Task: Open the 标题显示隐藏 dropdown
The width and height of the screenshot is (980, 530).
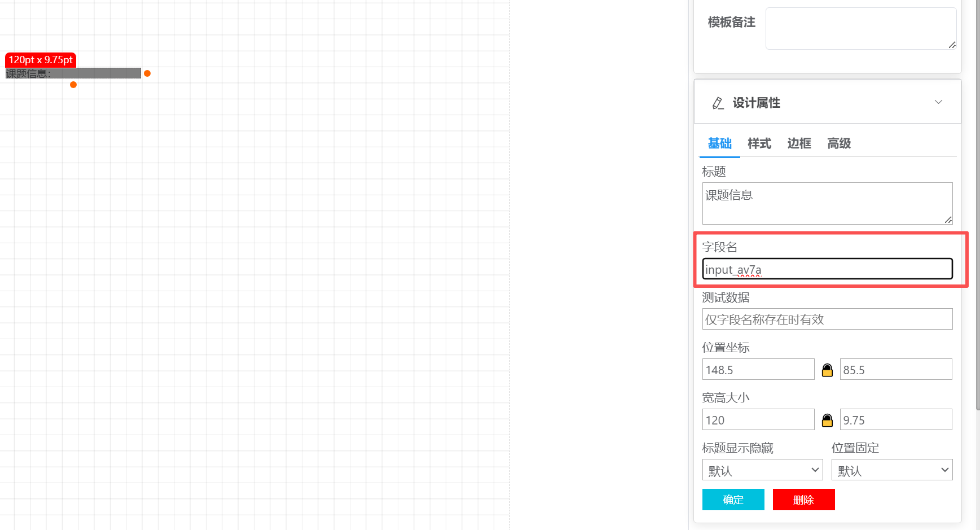Action: [762, 470]
